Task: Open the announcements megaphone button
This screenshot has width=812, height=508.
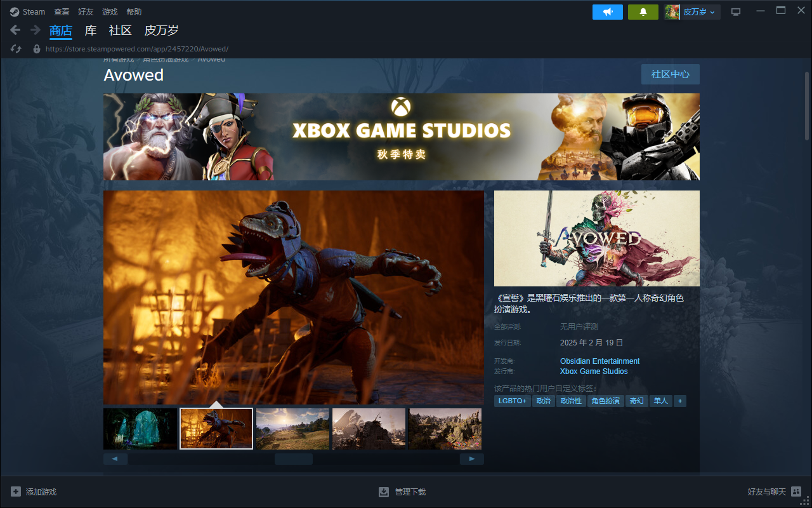Action: 608,12
